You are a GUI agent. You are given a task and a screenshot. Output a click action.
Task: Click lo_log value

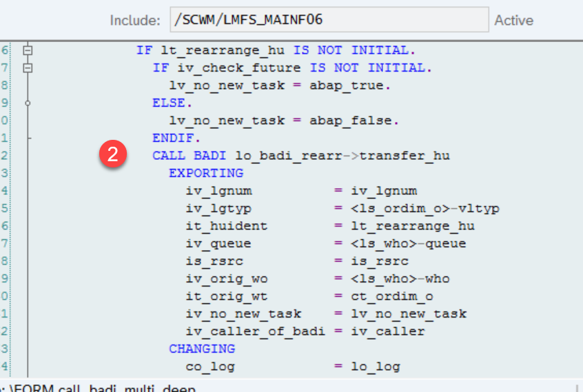tap(376, 367)
